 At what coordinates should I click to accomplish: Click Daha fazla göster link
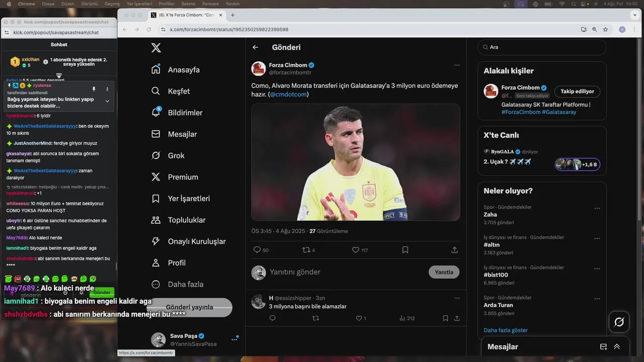(506, 330)
